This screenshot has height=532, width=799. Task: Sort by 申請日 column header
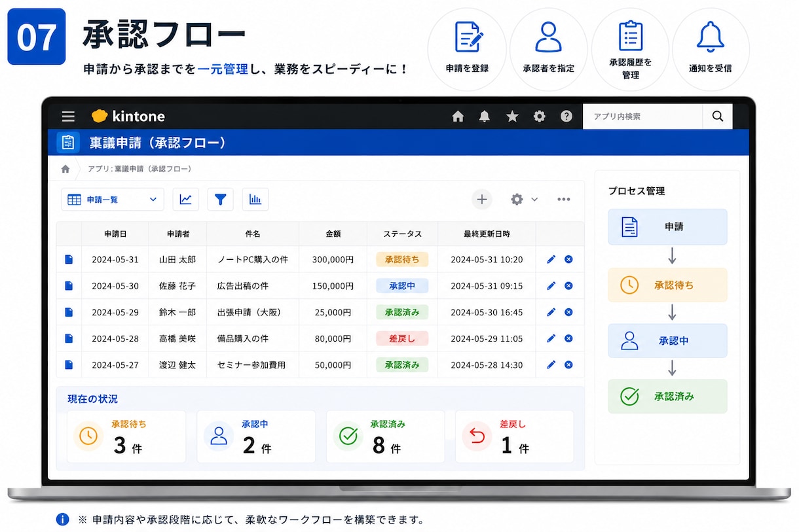(115, 234)
